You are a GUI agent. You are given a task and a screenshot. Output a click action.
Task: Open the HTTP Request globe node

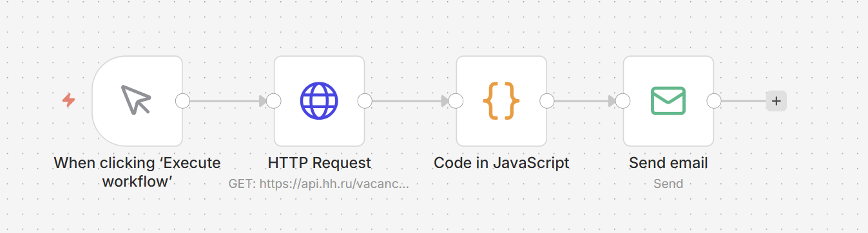pos(319,101)
